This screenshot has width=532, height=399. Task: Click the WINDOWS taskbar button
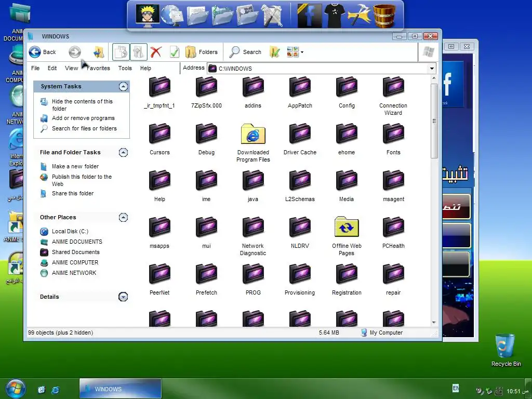pyautogui.click(x=121, y=389)
